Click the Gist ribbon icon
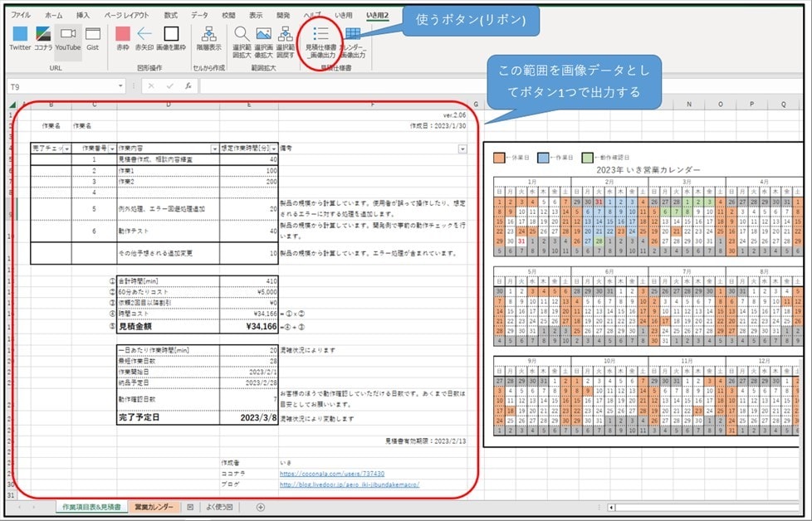812x521 pixels. [x=93, y=38]
